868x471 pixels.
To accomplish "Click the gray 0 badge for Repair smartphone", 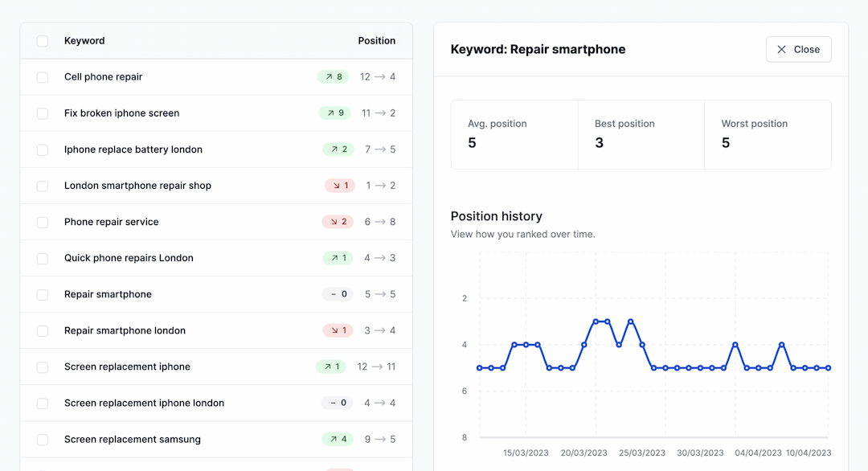I will 338,294.
